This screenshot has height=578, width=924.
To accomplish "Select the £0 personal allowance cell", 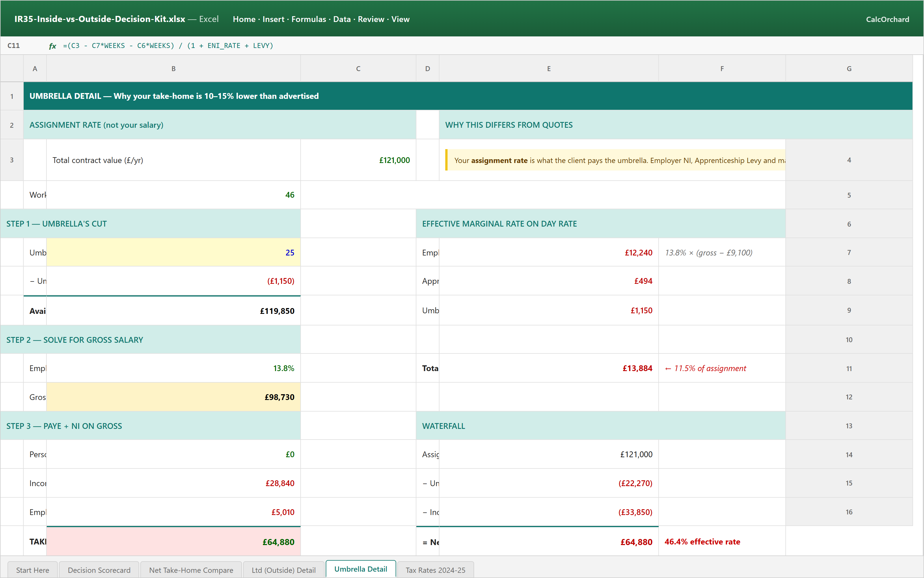I will click(173, 454).
